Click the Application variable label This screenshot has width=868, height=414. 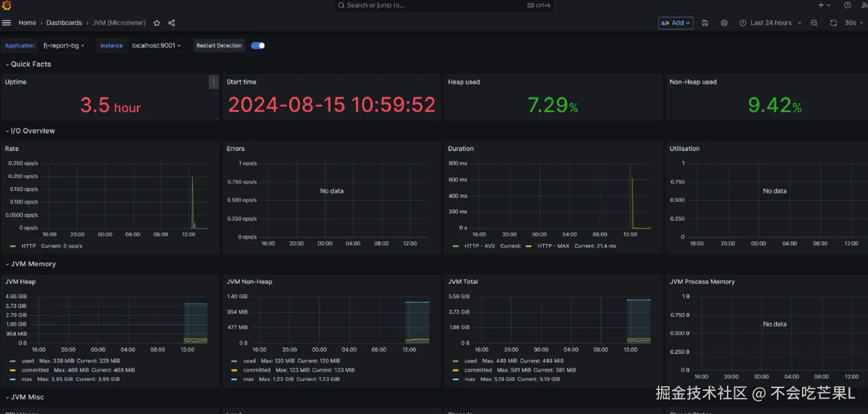(20, 46)
